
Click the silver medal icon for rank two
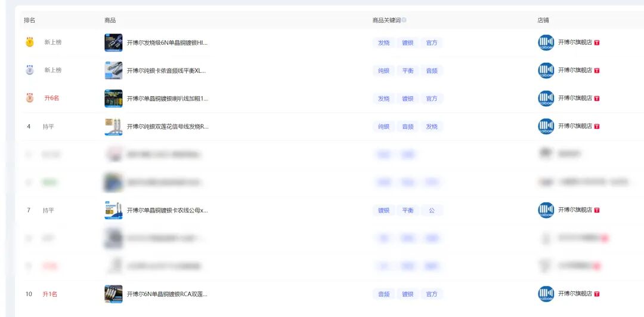click(x=30, y=70)
